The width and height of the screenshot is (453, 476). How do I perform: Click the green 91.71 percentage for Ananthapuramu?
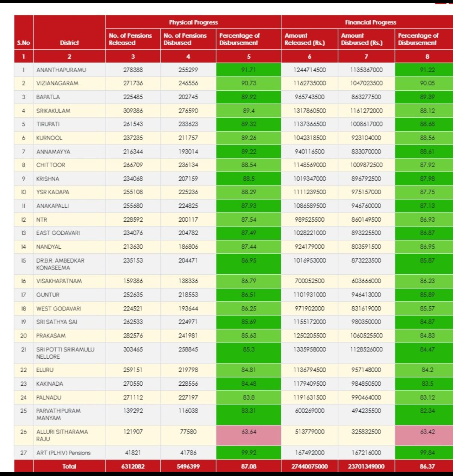click(x=248, y=70)
